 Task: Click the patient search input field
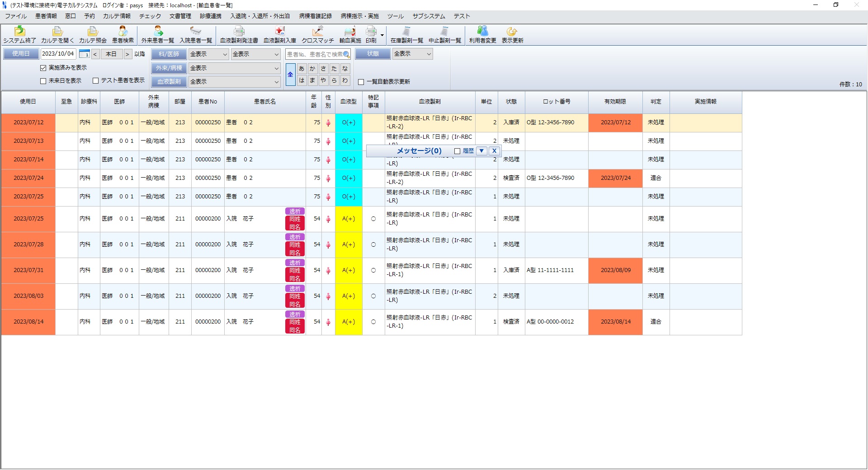click(x=315, y=54)
